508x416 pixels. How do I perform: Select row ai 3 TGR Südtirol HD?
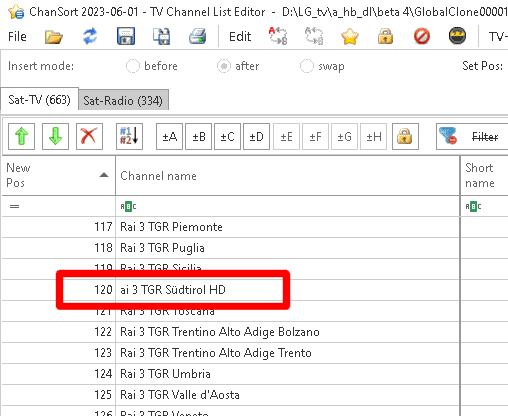tap(255, 290)
